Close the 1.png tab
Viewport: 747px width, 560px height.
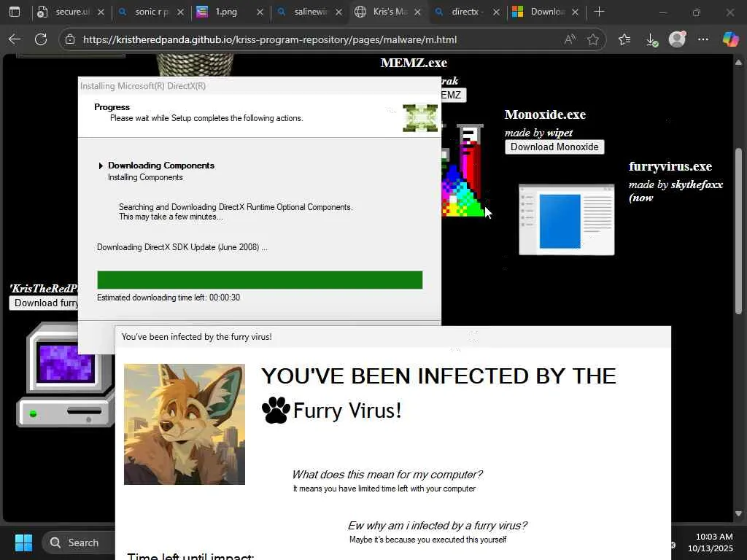(260, 12)
